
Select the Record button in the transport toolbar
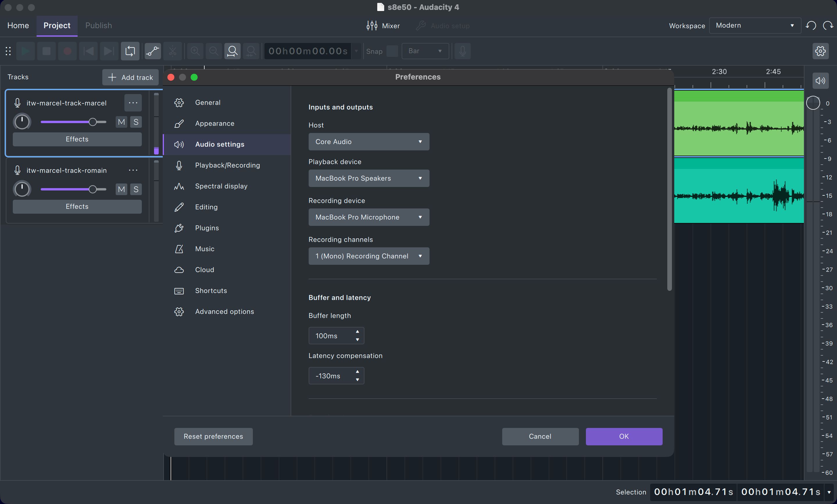(67, 51)
